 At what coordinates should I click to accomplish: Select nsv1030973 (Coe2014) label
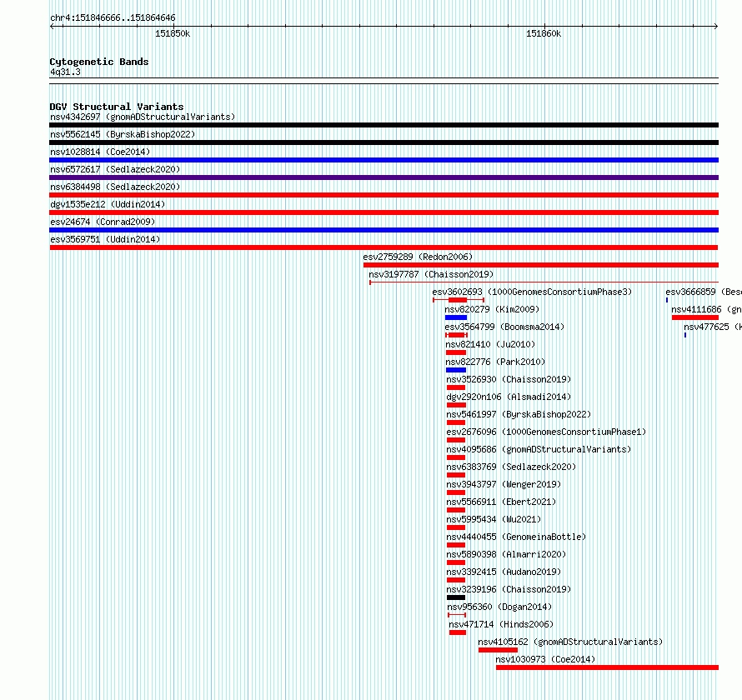pyautogui.click(x=545, y=659)
